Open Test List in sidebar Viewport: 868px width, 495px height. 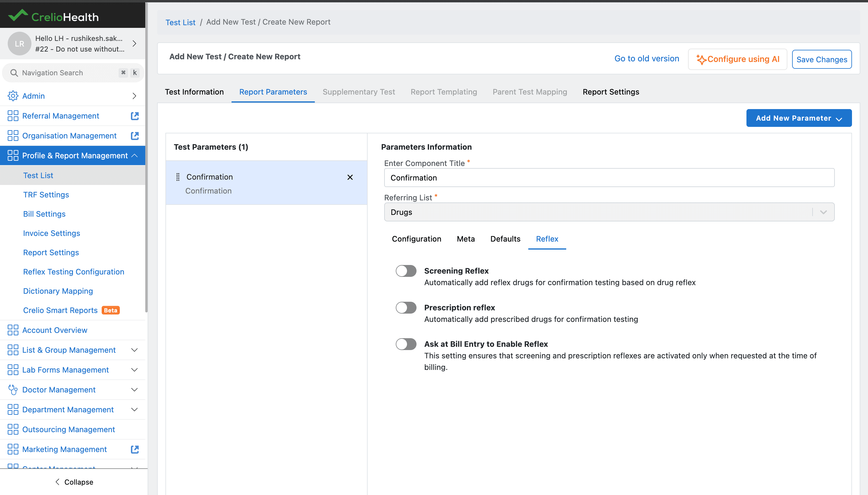(x=38, y=175)
